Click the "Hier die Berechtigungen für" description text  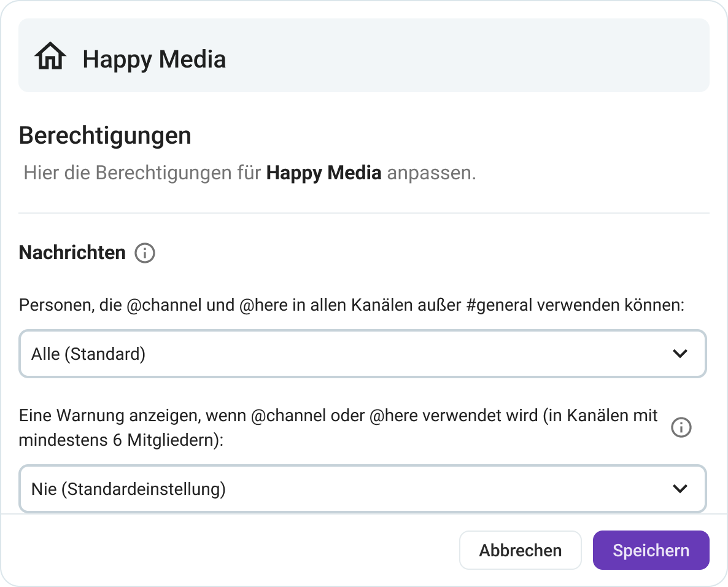[142, 173]
